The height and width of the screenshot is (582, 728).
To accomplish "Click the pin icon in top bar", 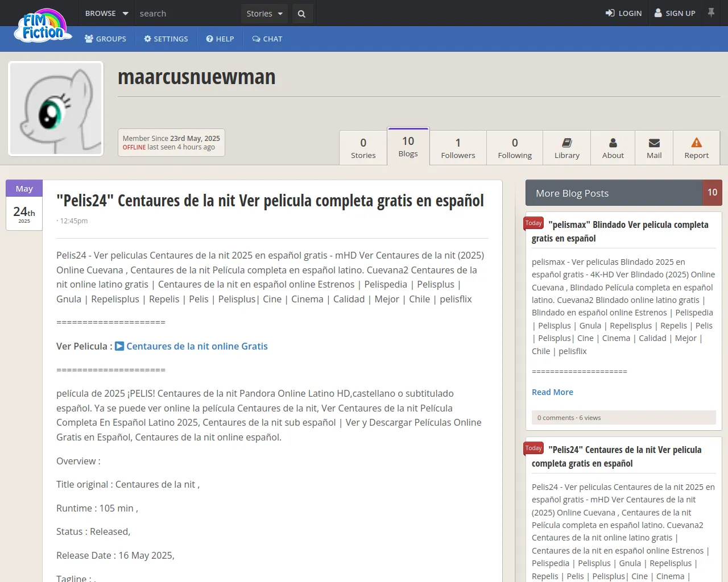I will coord(711,13).
